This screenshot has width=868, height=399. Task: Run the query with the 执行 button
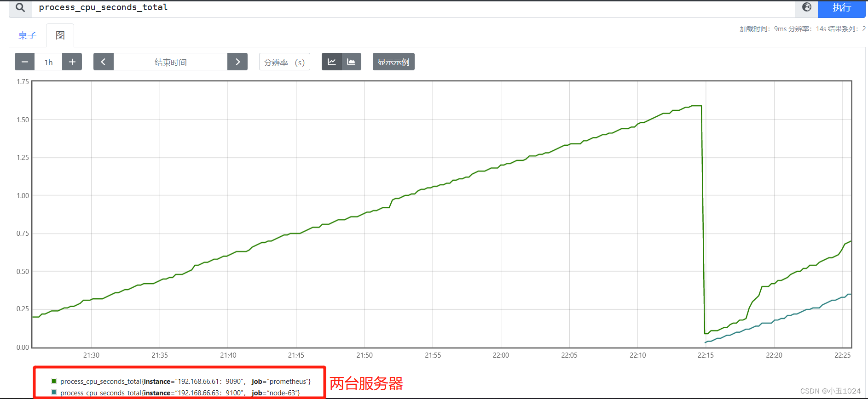pyautogui.click(x=842, y=8)
